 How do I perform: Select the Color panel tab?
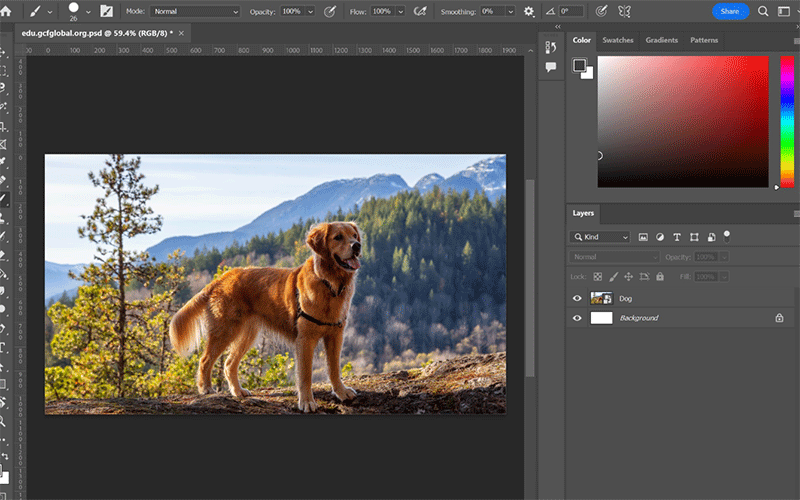pyautogui.click(x=581, y=40)
